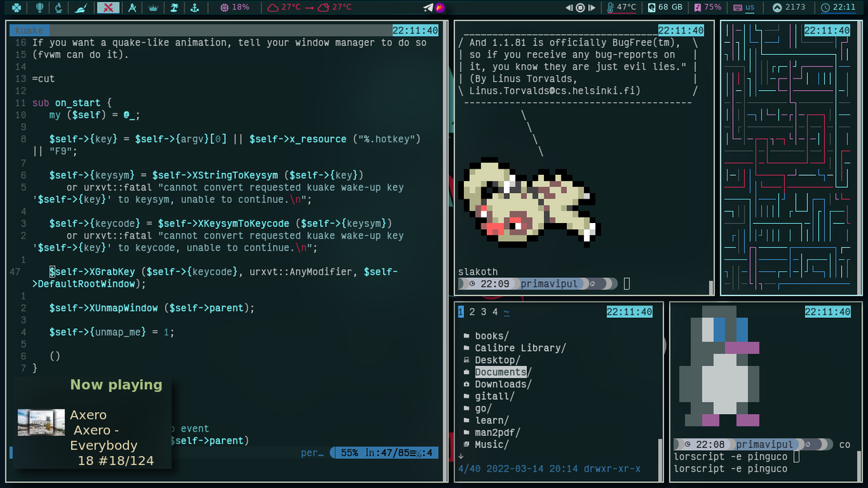This screenshot has width=868, height=488.
Task: Click the download icon beside Downloads/
Action: [x=467, y=384]
